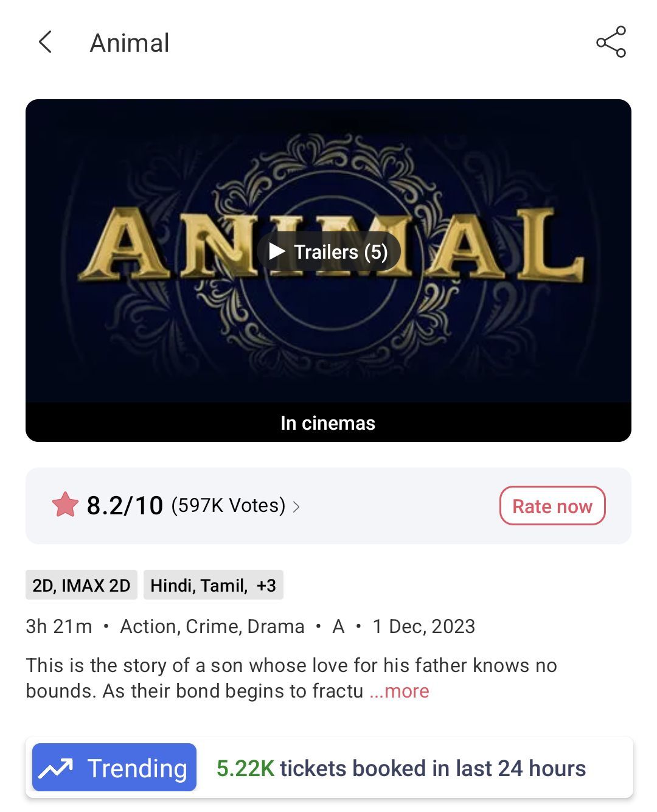Play the trailers via play triangle
This screenshot has width=657, height=812.
277,251
